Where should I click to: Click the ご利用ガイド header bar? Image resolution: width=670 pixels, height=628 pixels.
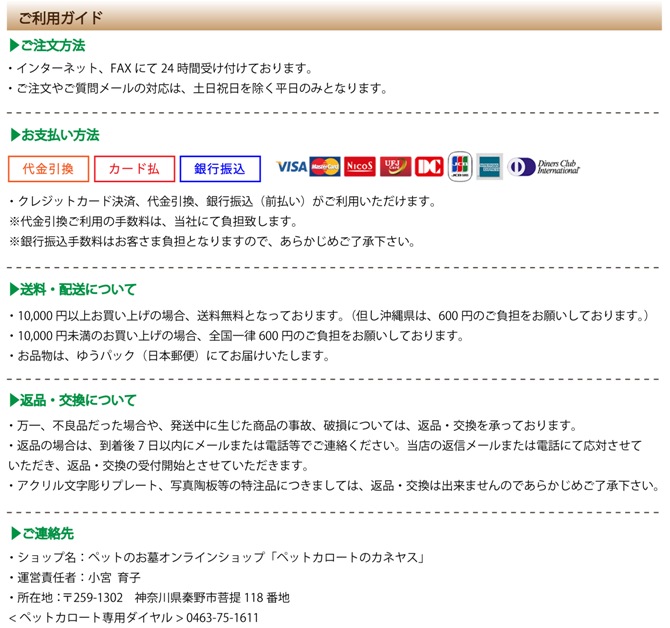334,16
